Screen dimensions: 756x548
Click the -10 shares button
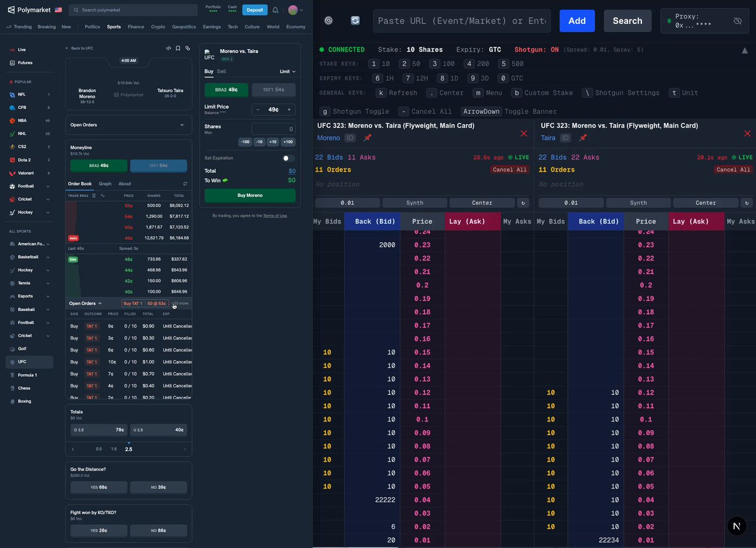[x=260, y=142]
